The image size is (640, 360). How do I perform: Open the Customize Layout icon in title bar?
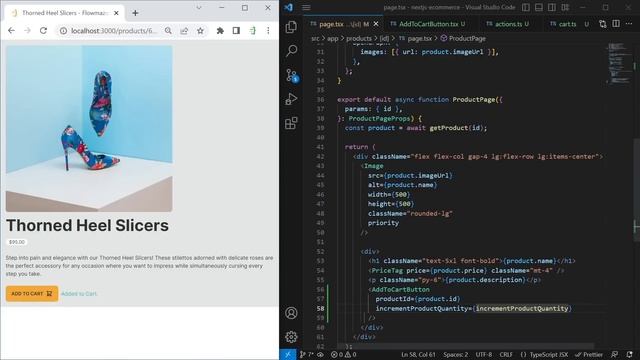click(565, 7)
